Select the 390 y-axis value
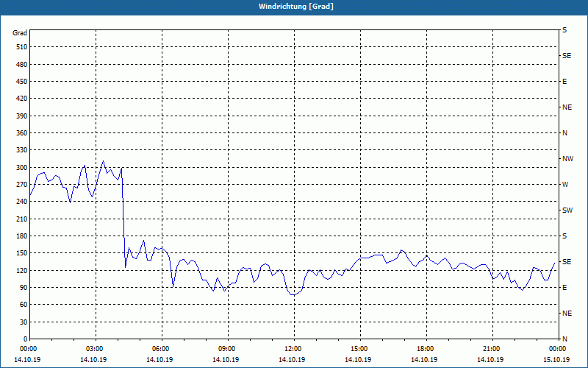The image size is (588, 368). (x=22, y=116)
